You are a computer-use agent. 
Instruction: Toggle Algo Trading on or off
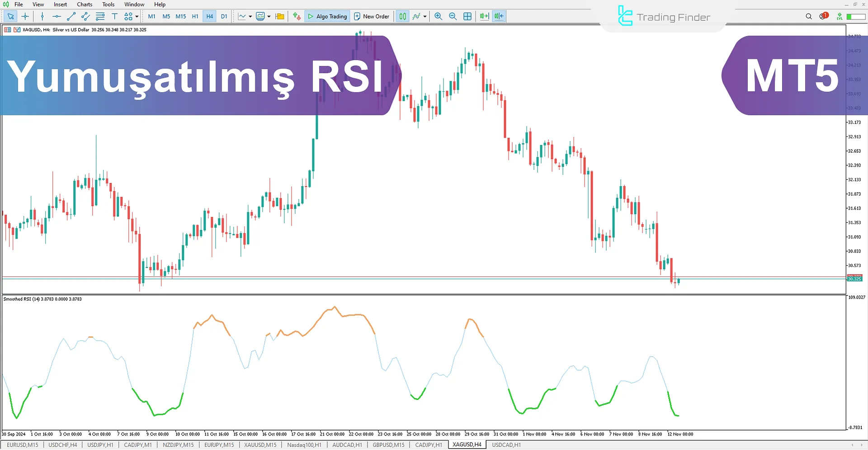(327, 16)
